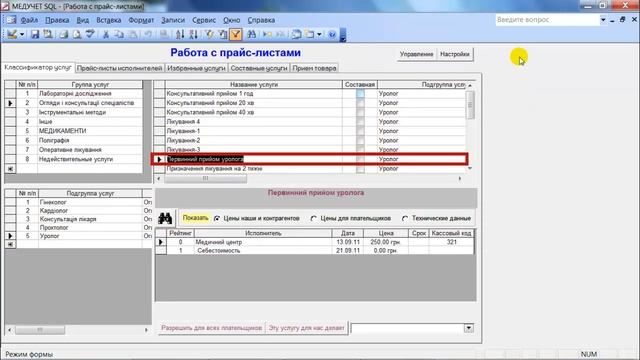
Task: Click the horizontal scrollbar thumb under services list
Action: point(206,178)
